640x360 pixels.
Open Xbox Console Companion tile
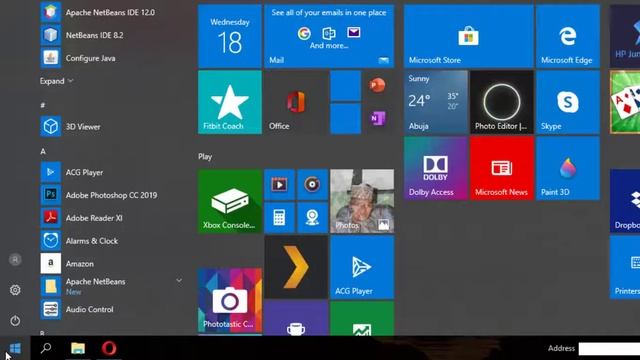click(230, 201)
